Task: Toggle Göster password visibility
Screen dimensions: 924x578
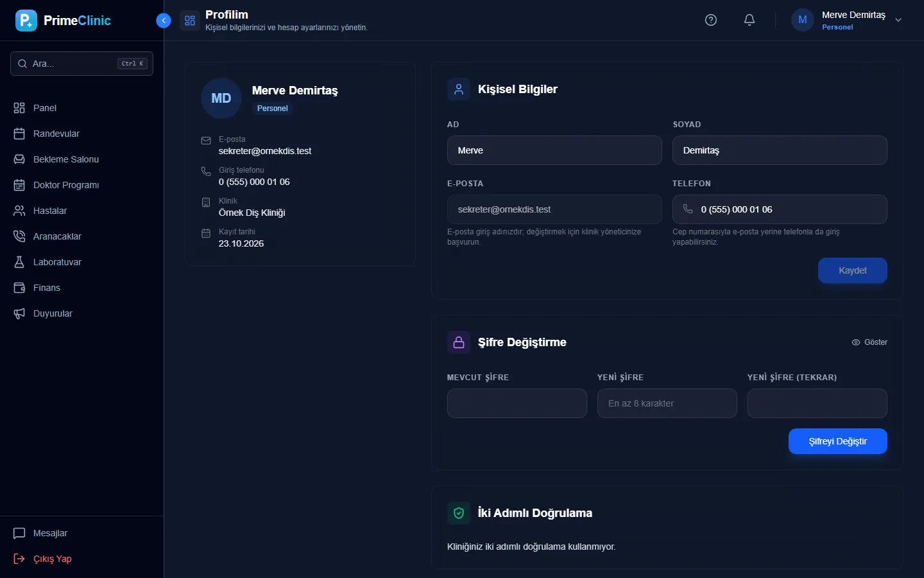Action: click(869, 342)
